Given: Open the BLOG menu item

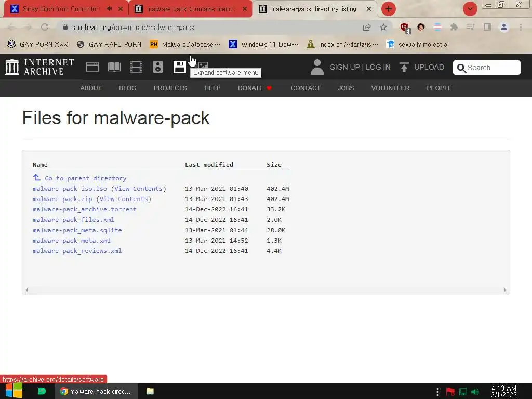Looking at the screenshot, I should click(128, 88).
